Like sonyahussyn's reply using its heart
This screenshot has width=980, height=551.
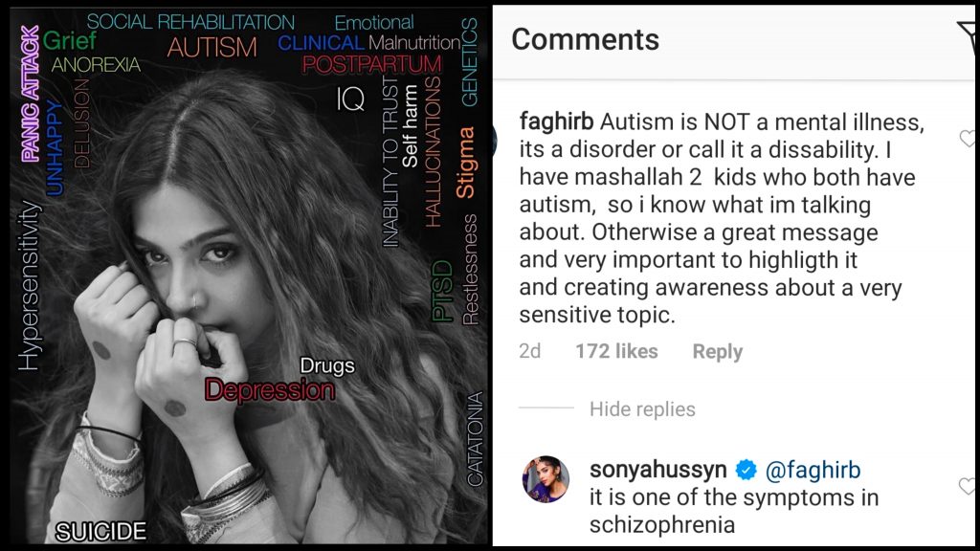(x=969, y=487)
